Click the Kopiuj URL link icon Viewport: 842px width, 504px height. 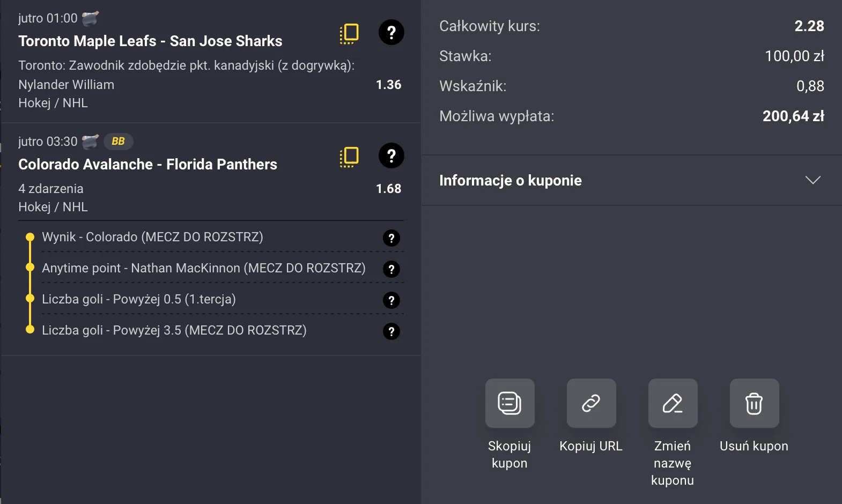click(x=591, y=403)
